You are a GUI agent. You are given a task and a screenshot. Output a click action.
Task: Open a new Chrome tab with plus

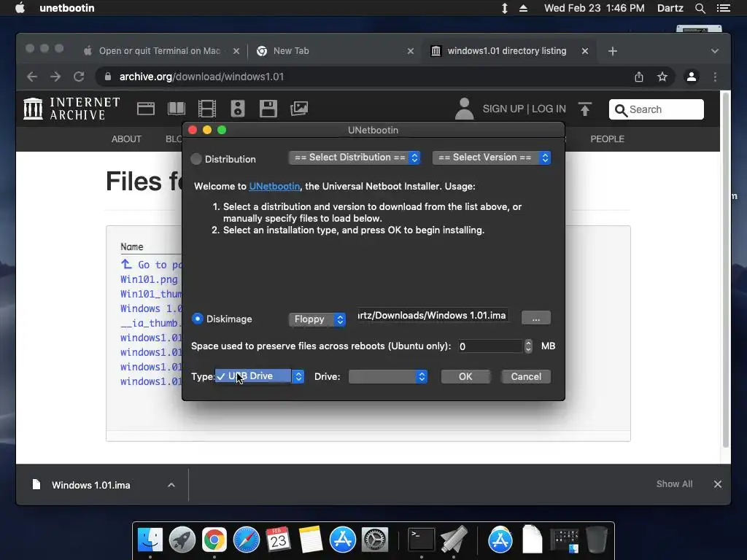(x=613, y=51)
